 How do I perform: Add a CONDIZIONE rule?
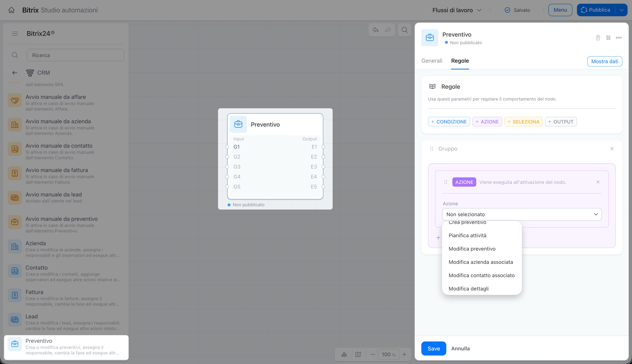[449, 122]
